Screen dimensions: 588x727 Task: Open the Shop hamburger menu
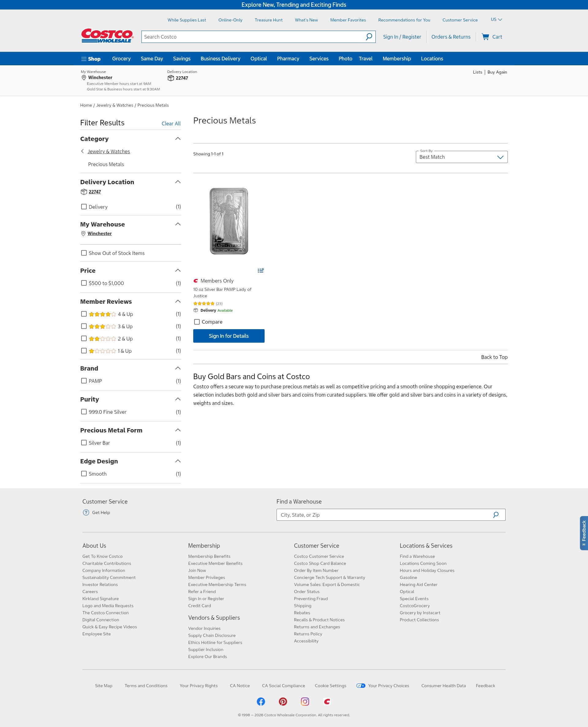(91, 59)
